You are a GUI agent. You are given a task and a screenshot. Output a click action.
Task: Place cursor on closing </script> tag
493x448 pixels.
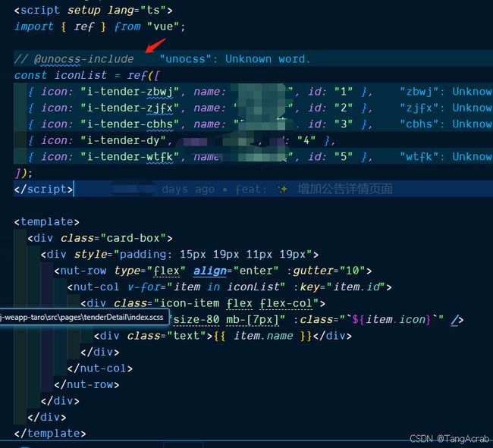[x=43, y=189]
